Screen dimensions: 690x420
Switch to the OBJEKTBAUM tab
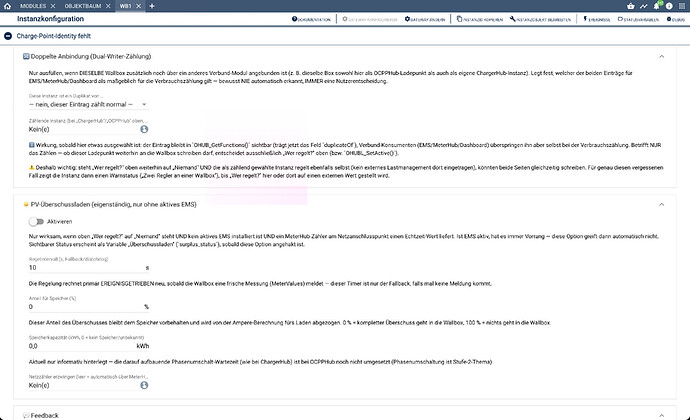[x=83, y=6]
